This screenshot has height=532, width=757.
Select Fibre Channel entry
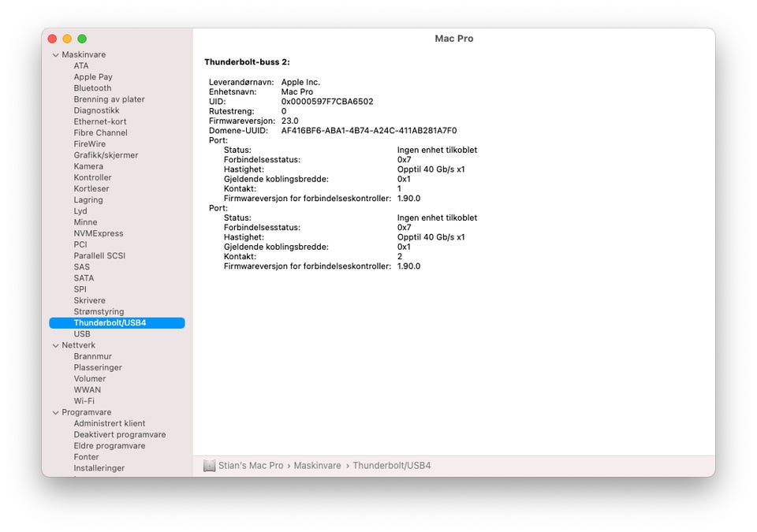(x=100, y=132)
